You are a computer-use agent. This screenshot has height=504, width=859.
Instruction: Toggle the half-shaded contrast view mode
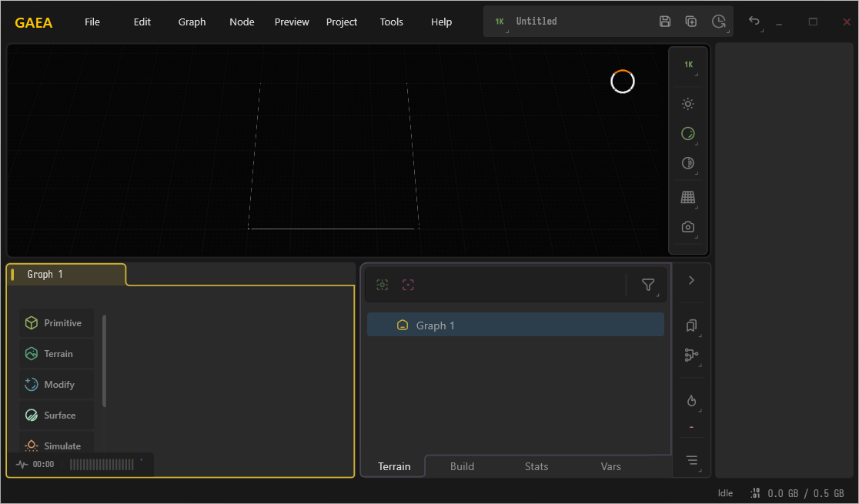point(688,163)
